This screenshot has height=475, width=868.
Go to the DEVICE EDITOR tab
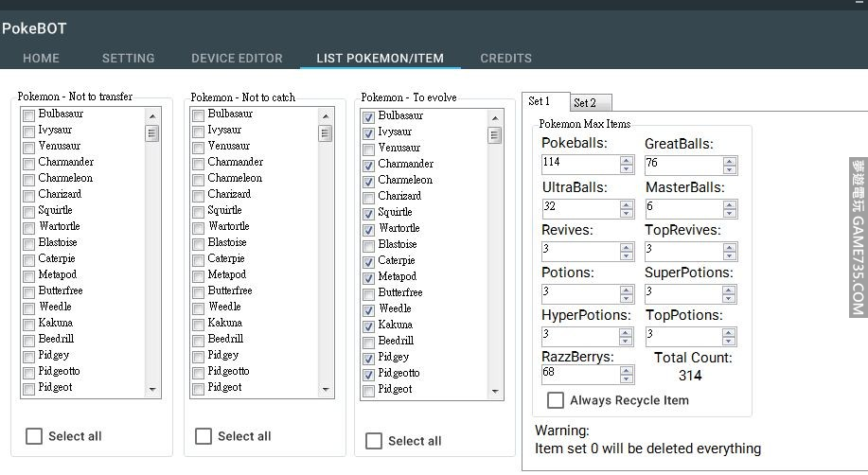pos(237,59)
